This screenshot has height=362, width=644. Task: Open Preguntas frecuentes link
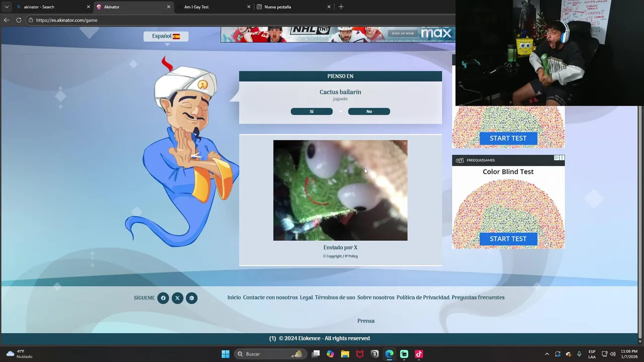(478, 298)
